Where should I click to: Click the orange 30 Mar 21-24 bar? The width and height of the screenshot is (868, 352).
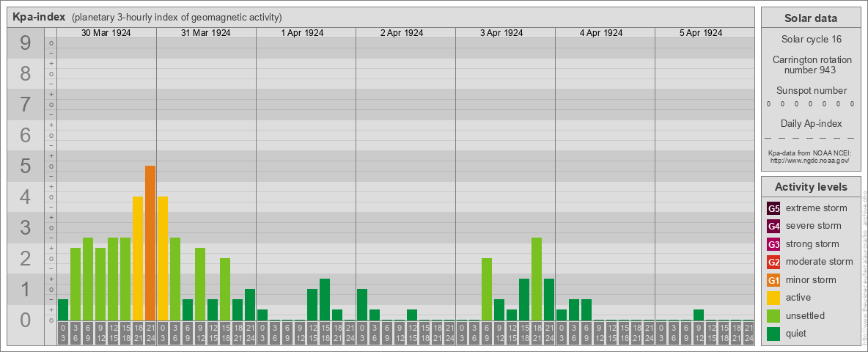[x=150, y=243]
